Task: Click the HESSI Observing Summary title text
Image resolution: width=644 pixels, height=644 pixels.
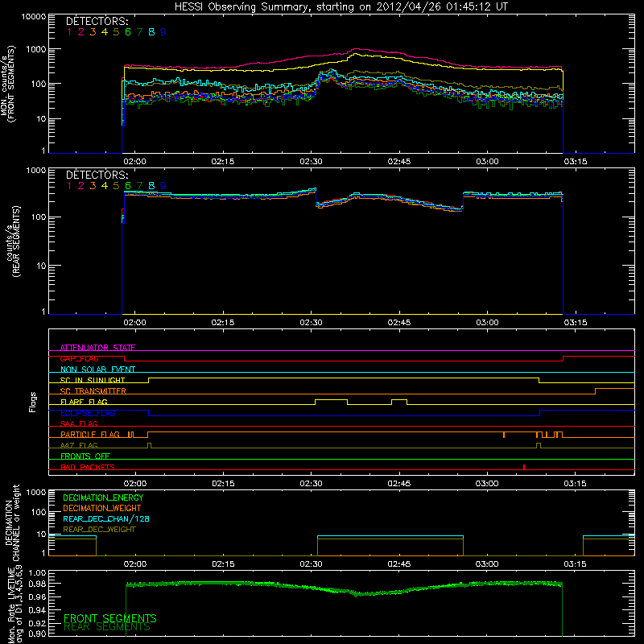Action: click(341, 7)
